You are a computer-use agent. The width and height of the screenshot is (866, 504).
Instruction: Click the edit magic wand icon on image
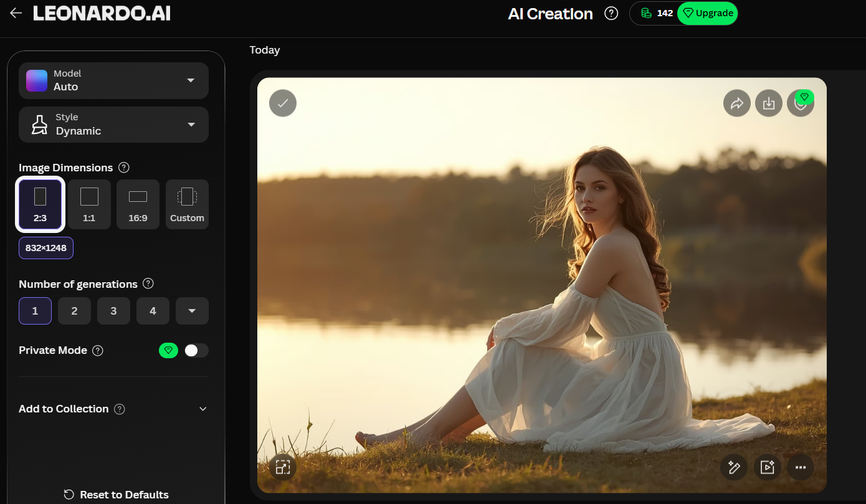(734, 467)
